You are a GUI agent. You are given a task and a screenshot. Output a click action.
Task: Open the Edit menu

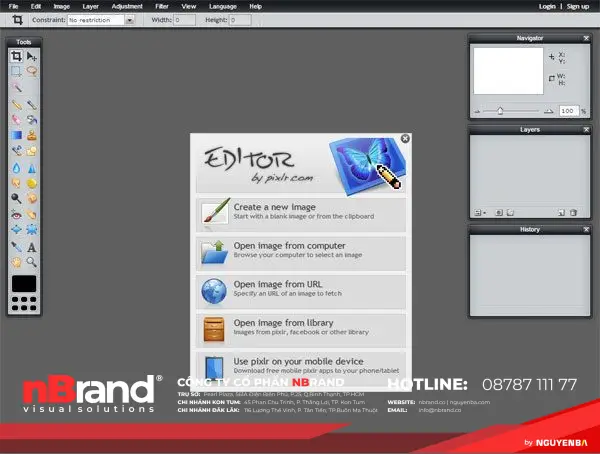click(x=36, y=6)
